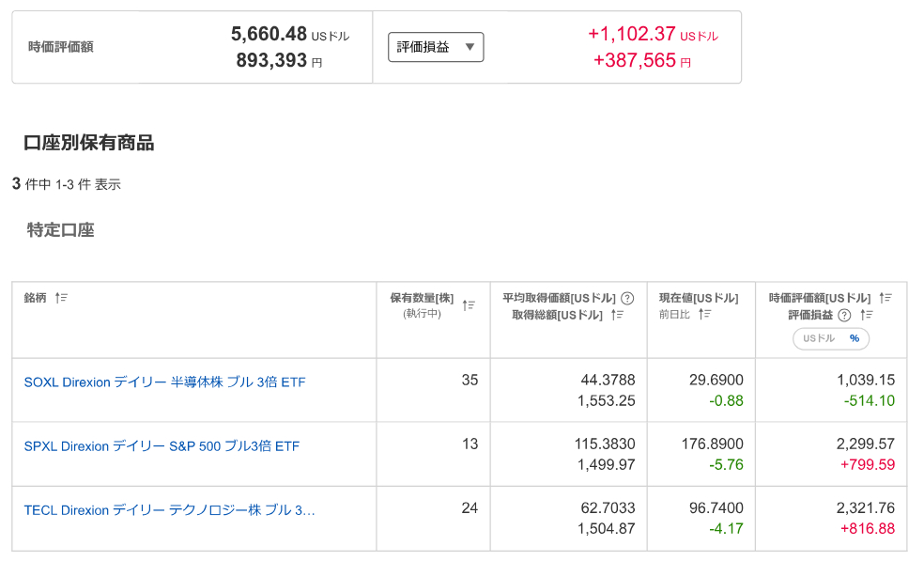This screenshot has height=561, width=924.
Task: Select TECL average cost 62.7033
Action: coord(608,508)
